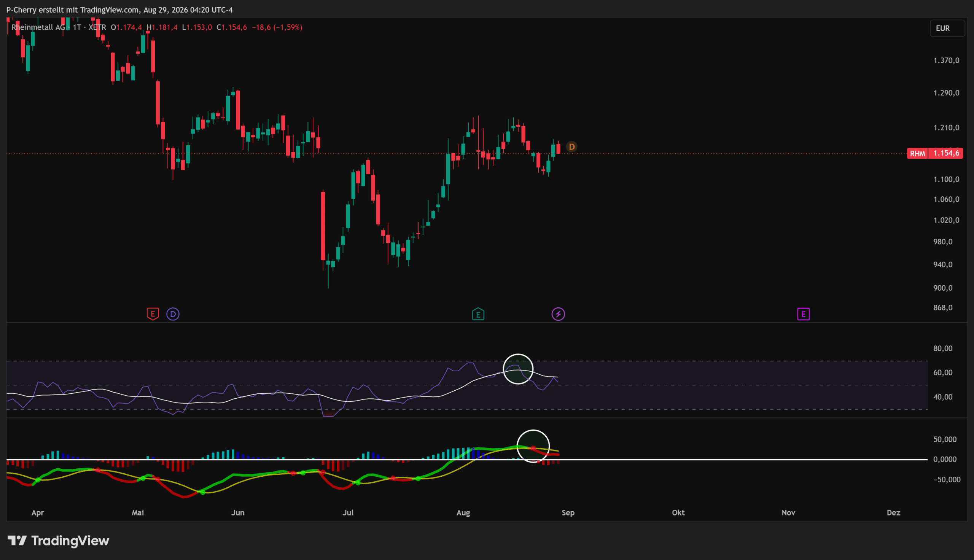Click the 868,0 price axis label

(943, 308)
